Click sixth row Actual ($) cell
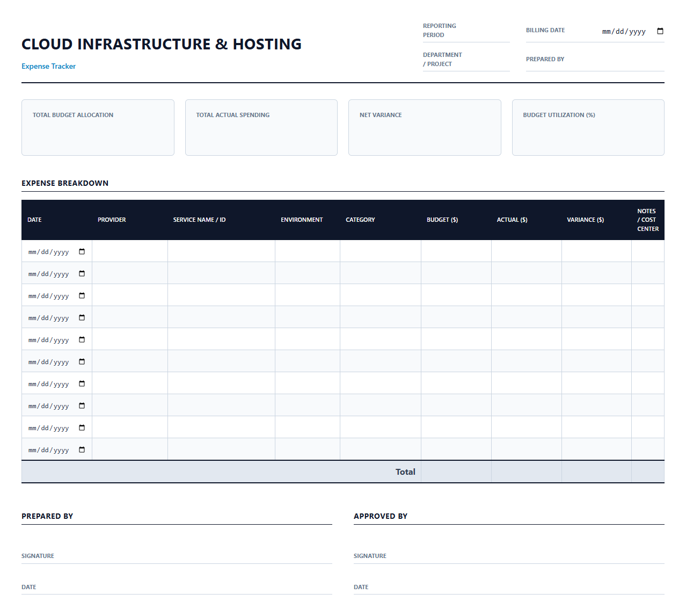The image size is (686, 616). pyautogui.click(x=527, y=361)
